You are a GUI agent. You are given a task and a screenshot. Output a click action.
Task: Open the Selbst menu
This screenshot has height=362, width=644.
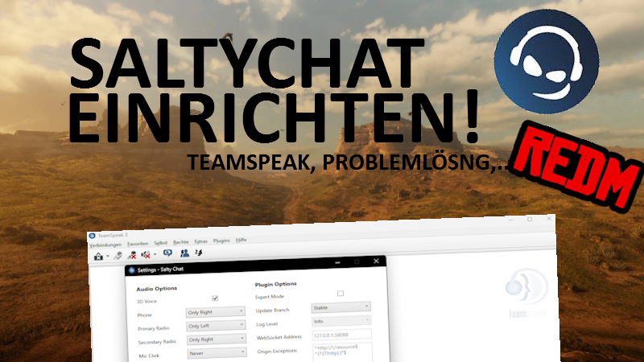pos(160,243)
